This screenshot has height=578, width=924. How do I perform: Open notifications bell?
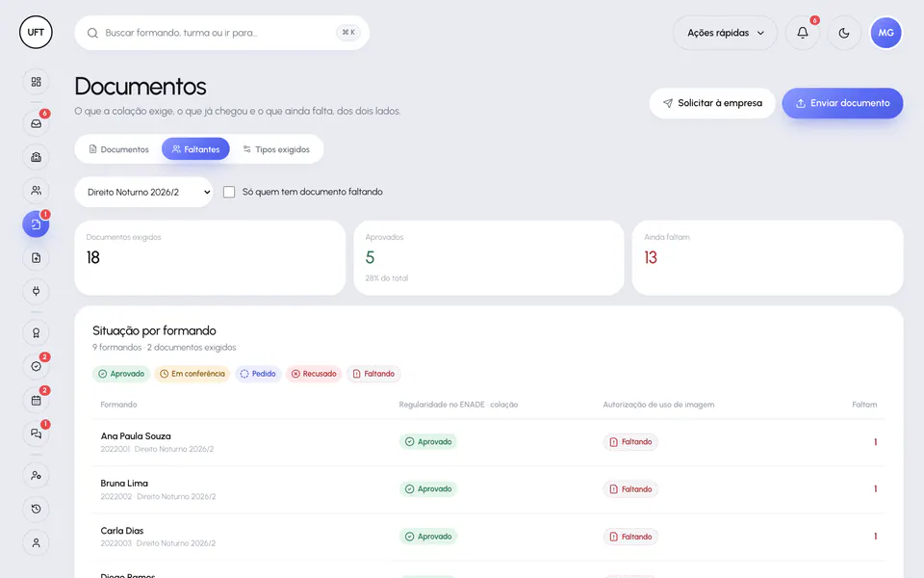tap(803, 33)
